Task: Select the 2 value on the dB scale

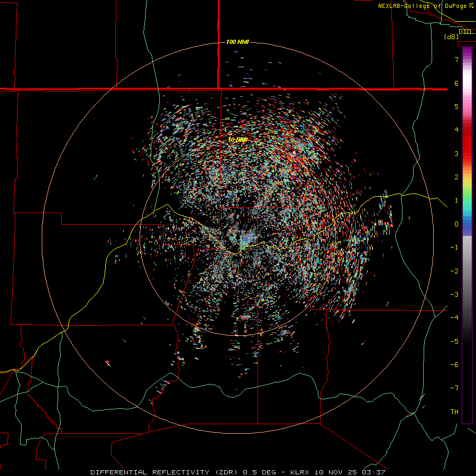Action: [x=456, y=177]
